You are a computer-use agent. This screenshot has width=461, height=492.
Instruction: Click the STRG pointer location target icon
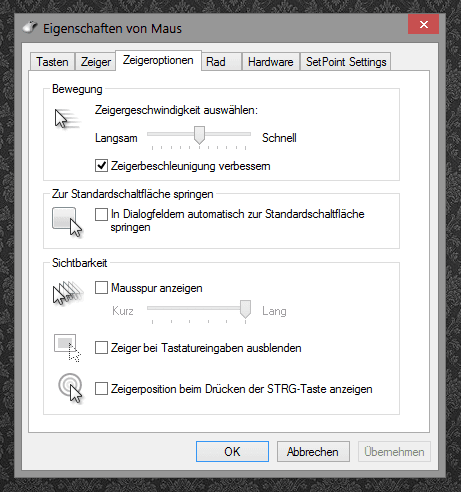[x=70, y=388]
